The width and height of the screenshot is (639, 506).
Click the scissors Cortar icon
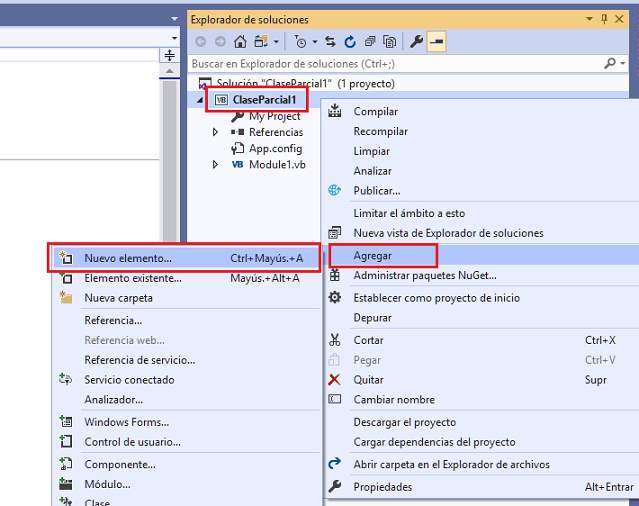click(x=335, y=340)
